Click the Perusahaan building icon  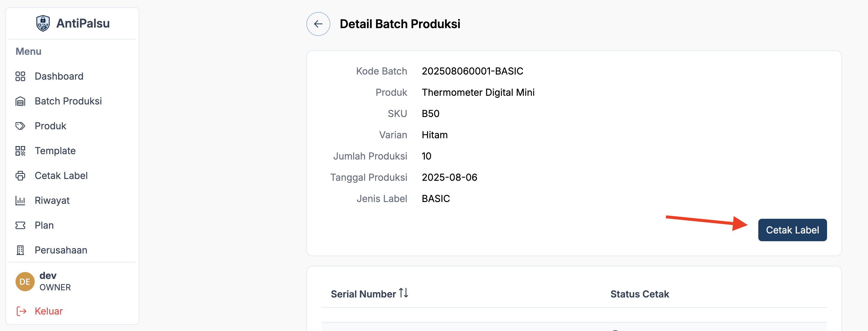click(20, 250)
